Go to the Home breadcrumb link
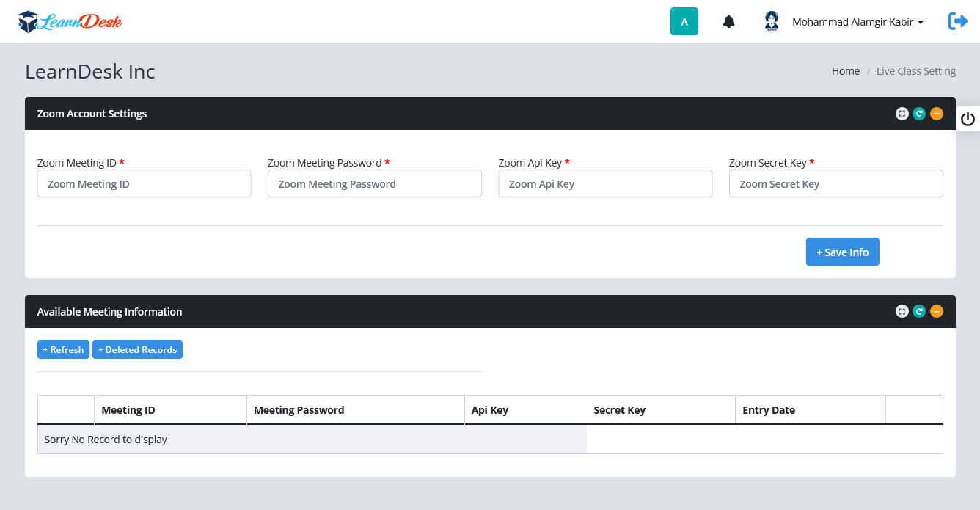Image resolution: width=980 pixels, height=510 pixels. [846, 71]
